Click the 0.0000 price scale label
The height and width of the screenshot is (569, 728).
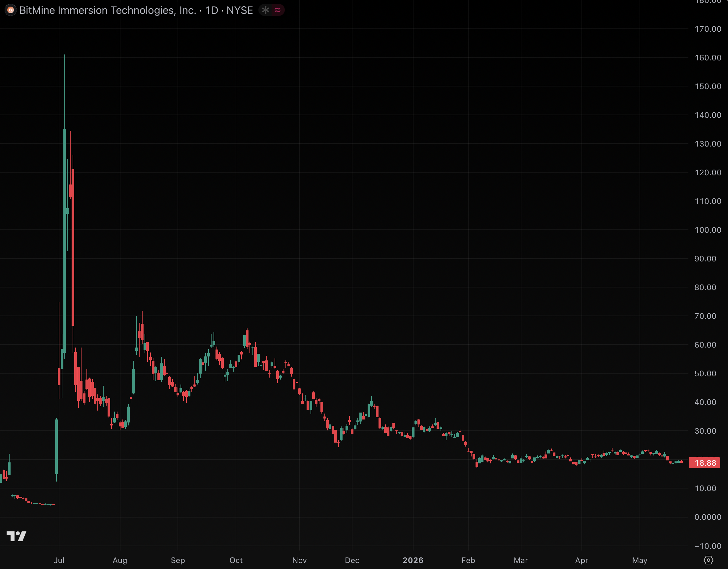click(708, 517)
